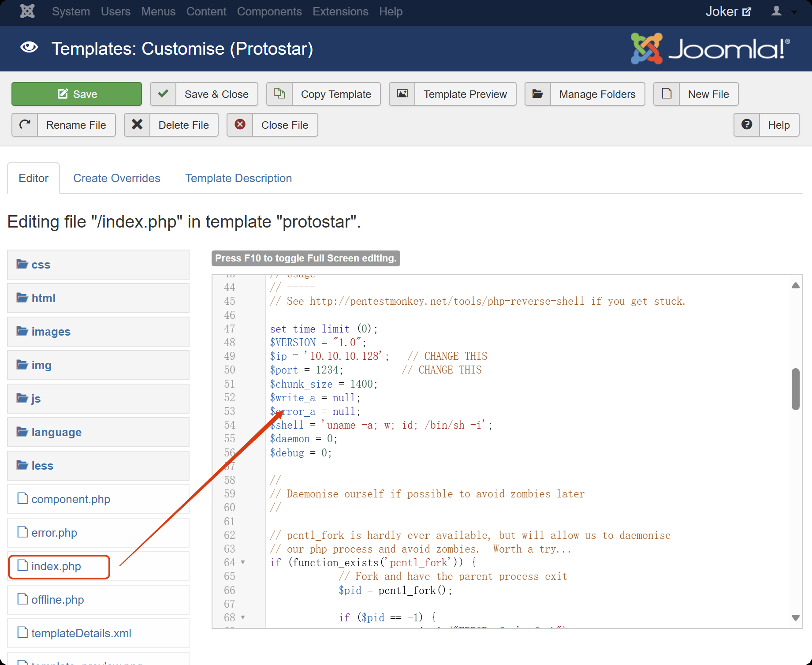Click Copy Template label
The height and width of the screenshot is (665, 812).
pos(336,94)
